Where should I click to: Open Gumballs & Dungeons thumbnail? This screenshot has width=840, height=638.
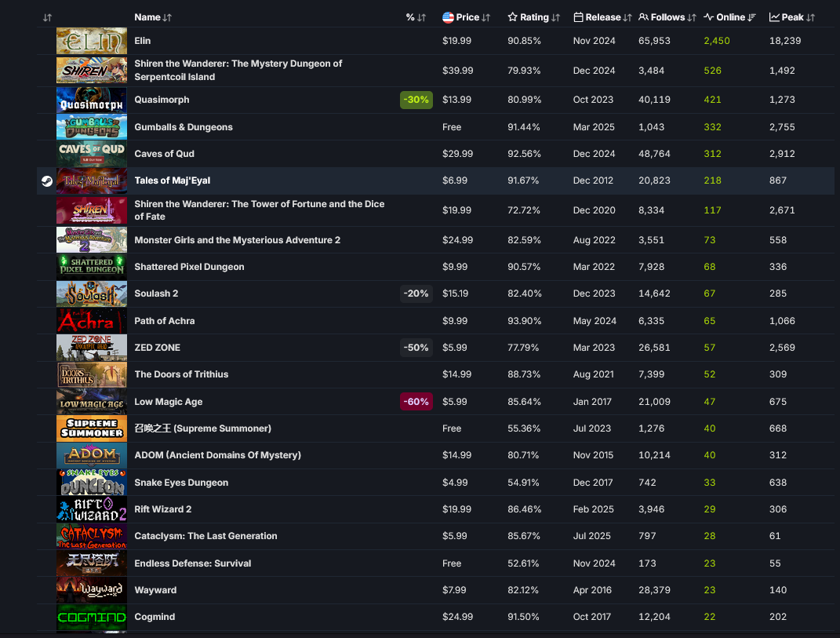[92, 127]
